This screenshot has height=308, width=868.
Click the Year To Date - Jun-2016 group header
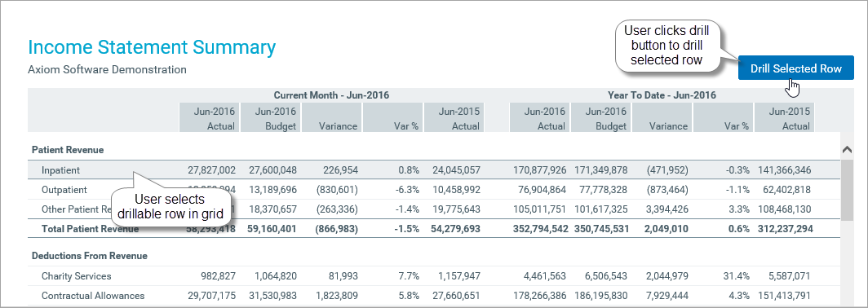point(662,95)
